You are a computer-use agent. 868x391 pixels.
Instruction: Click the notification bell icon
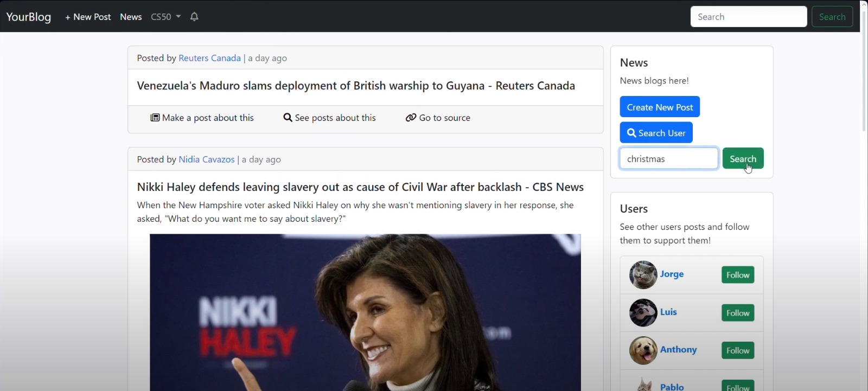[194, 17]
